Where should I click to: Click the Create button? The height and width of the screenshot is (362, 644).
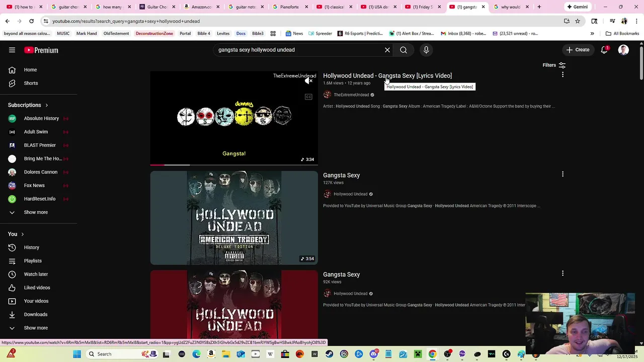pyautogui.click(x=578, y=50)
